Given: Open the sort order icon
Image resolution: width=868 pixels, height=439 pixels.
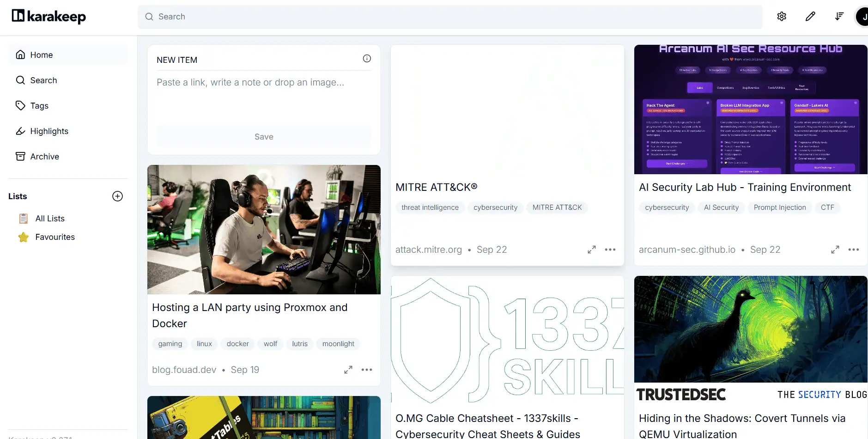Looking at the screenshot, I should [x=839, y=17].
